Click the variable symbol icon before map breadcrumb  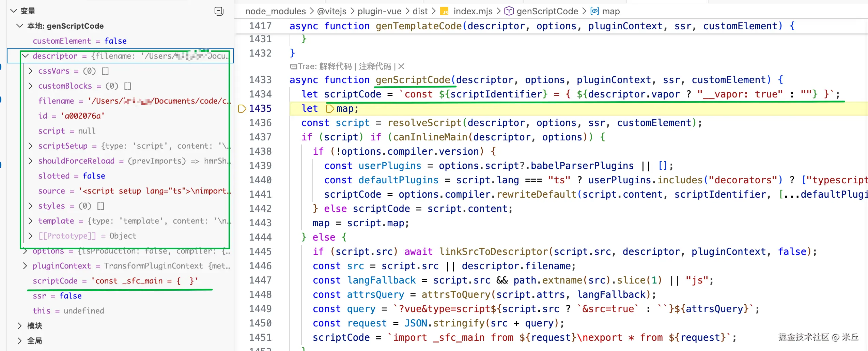pos(594,11)
